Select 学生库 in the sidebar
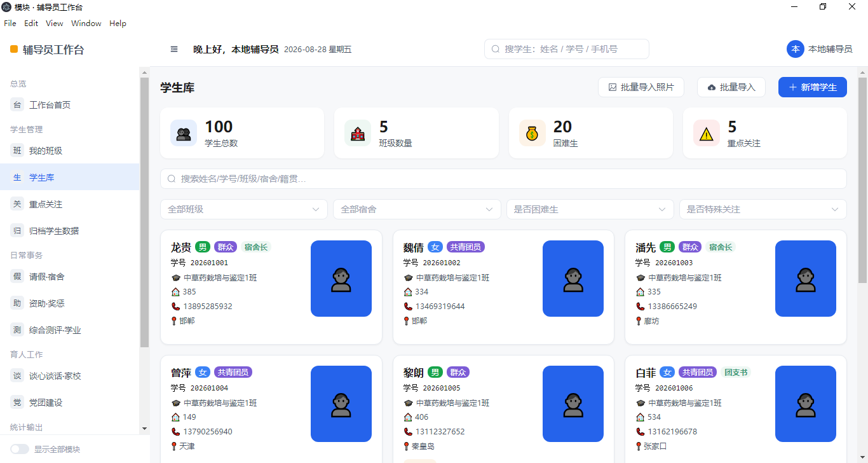The image size is (868, 463). 70,177
